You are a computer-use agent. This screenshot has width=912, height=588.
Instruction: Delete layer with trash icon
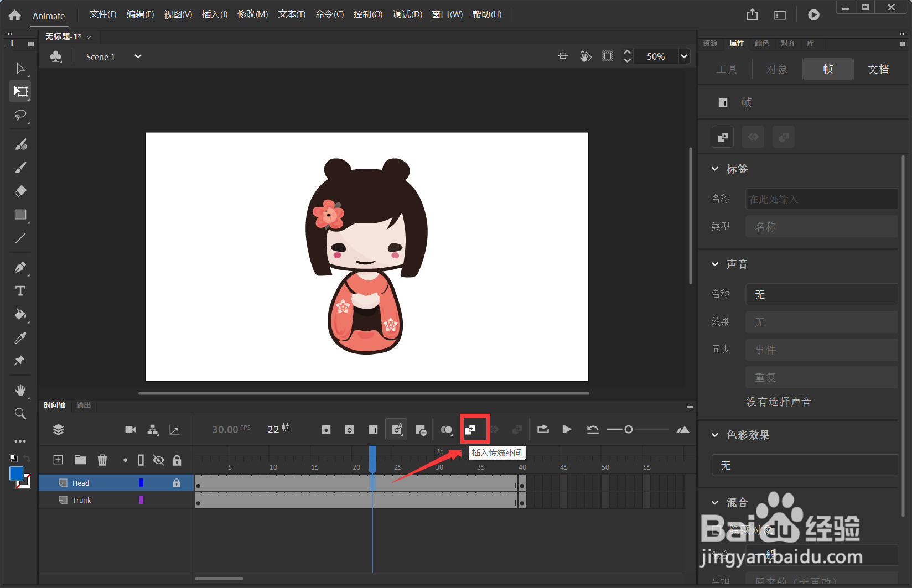102,460
